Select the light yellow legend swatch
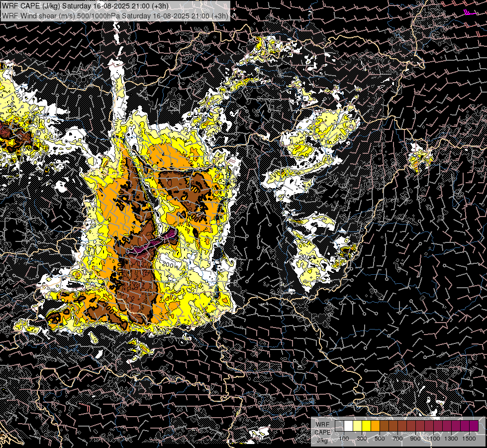 pos(357,426)
